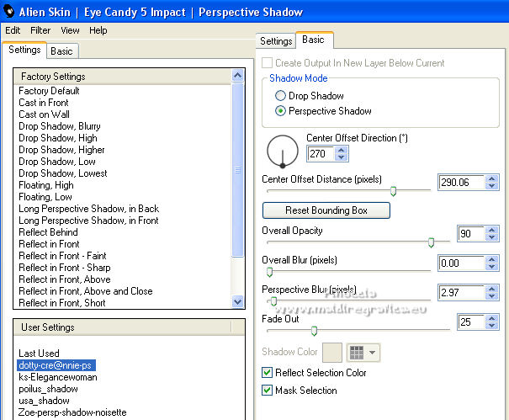This screenshot has width=509, height=420.
Task: Select ks-Elegancewoman user setting
Action: point(58,377)
